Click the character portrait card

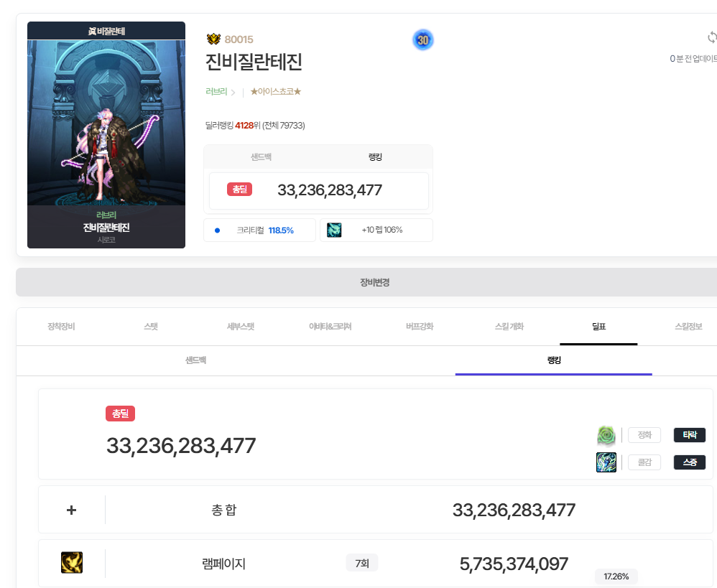(106, 135)
